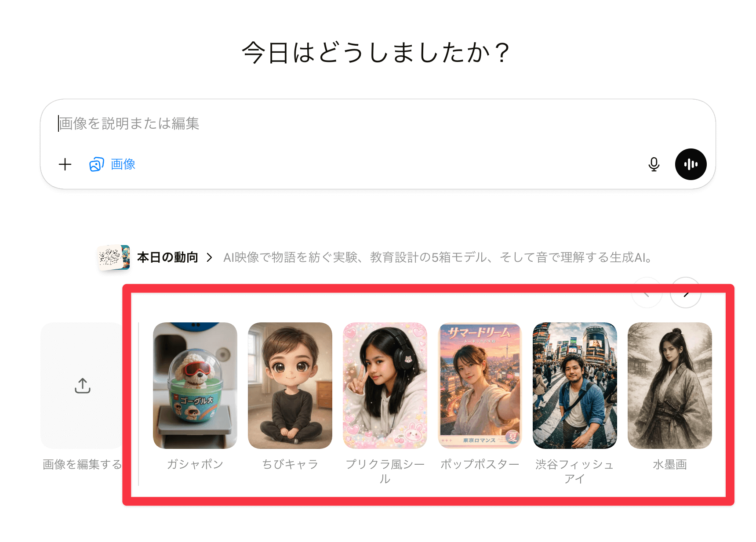Expand 本日の動向 using the chevron

[x=209, y=257]
